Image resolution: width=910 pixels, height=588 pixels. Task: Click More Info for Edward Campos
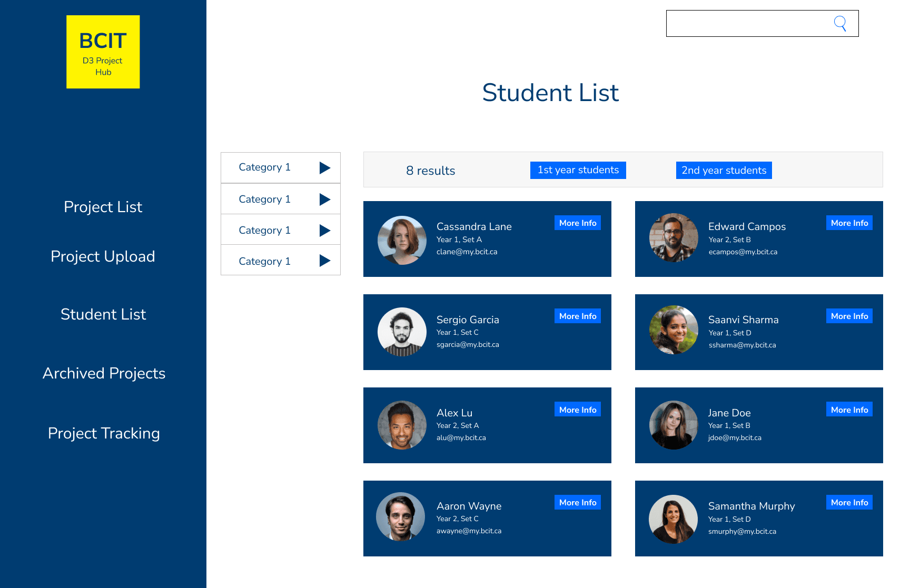coord(849,223)
